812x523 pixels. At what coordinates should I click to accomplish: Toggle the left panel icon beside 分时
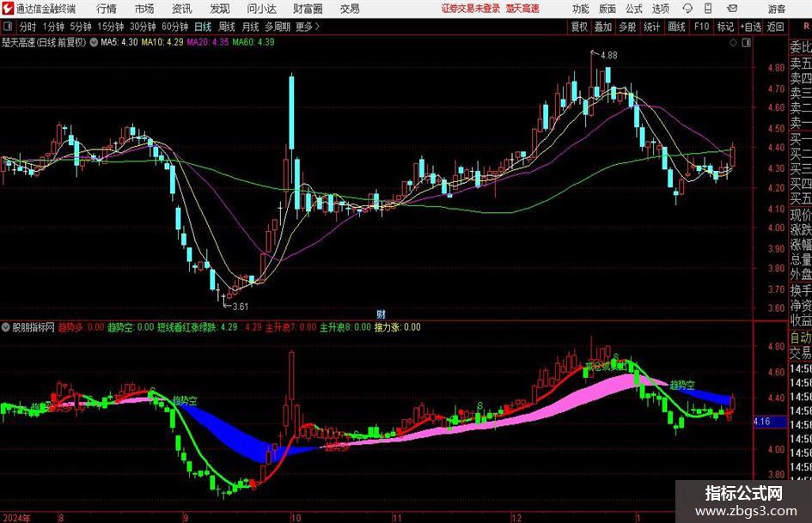click(x=8, y=27)
